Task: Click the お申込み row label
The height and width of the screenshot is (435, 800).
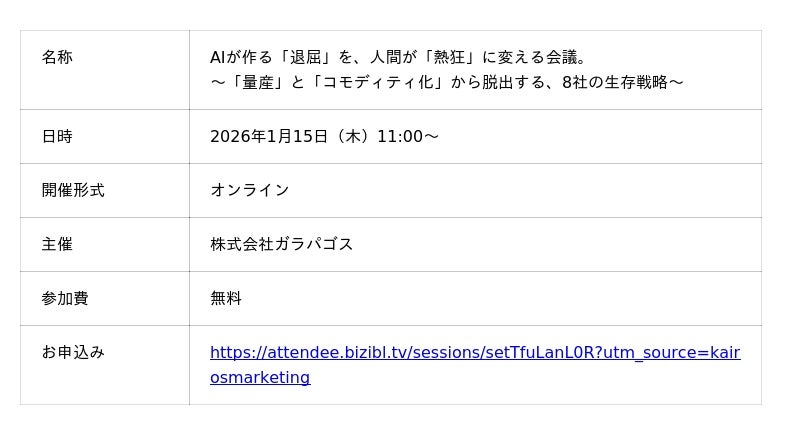Action: click(73, 353)
